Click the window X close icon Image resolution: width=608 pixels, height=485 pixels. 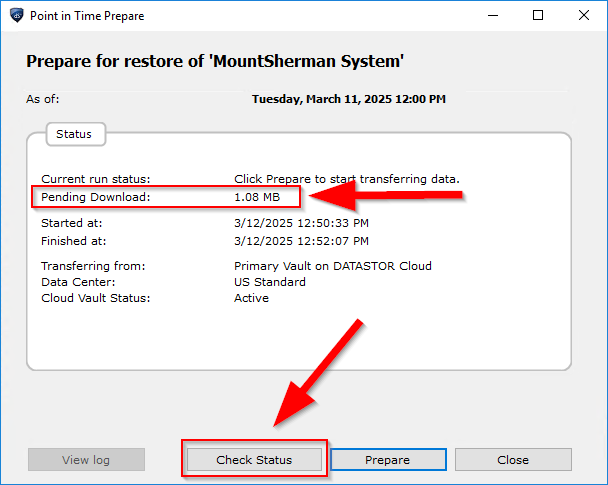click(x=584, y=16)
